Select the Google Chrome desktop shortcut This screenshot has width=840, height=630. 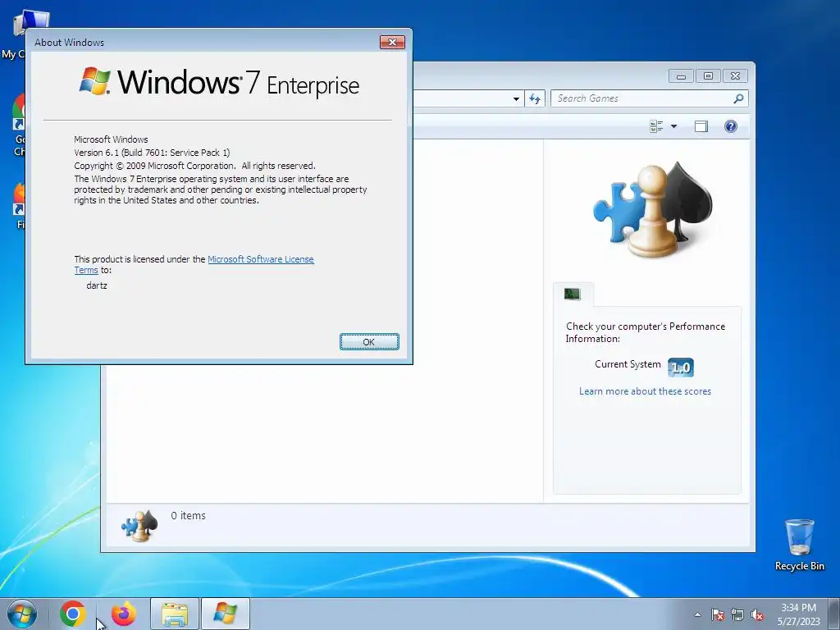pos(19,125)
